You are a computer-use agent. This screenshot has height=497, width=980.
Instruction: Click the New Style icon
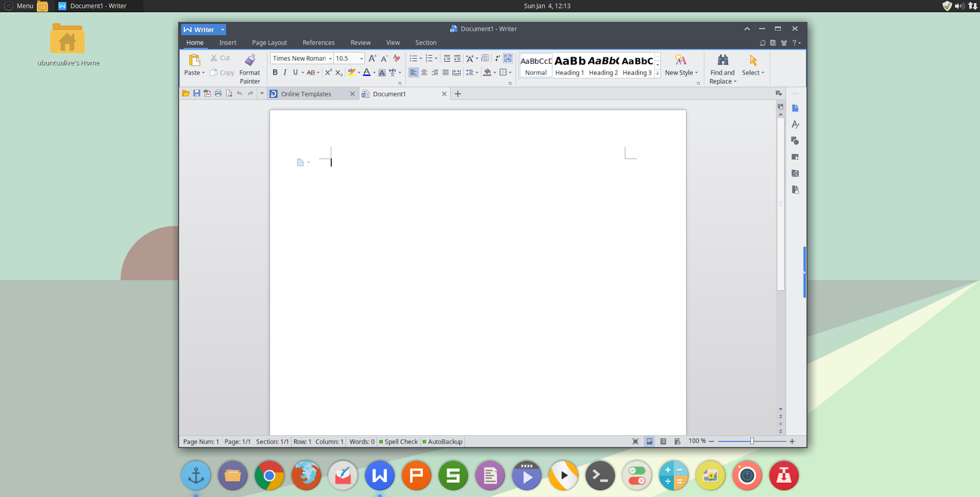[x=680, y=59]
